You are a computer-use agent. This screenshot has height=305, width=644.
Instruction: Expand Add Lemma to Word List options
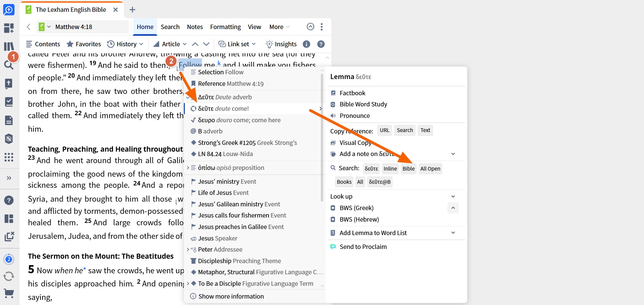coord(453,233)
